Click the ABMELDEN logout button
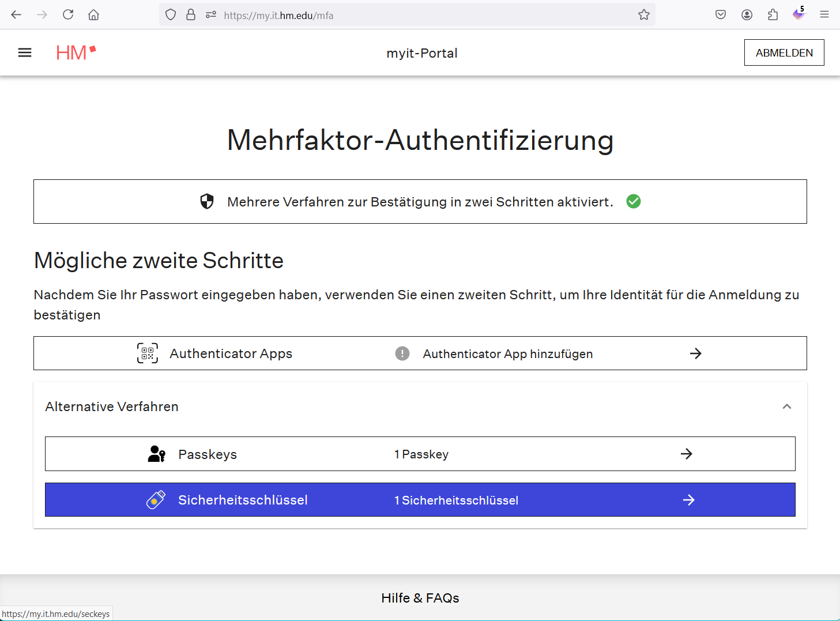 (784, 52)
